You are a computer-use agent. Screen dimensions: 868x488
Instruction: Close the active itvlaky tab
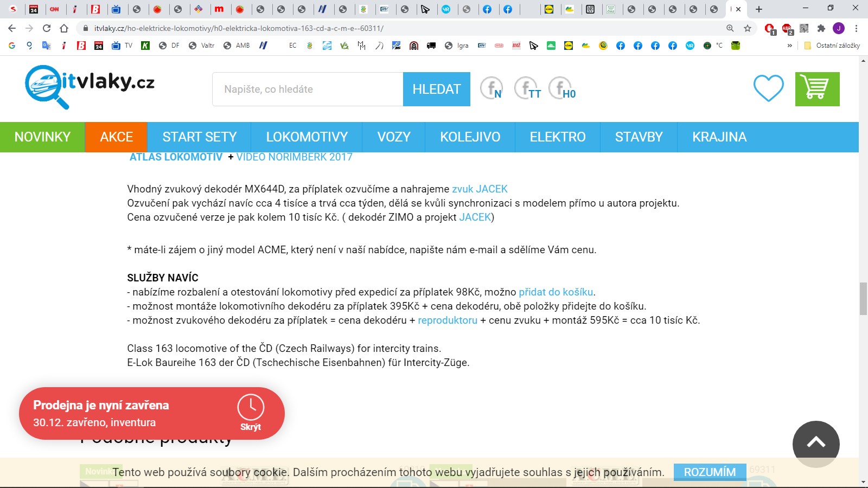[x=738, y=9]
